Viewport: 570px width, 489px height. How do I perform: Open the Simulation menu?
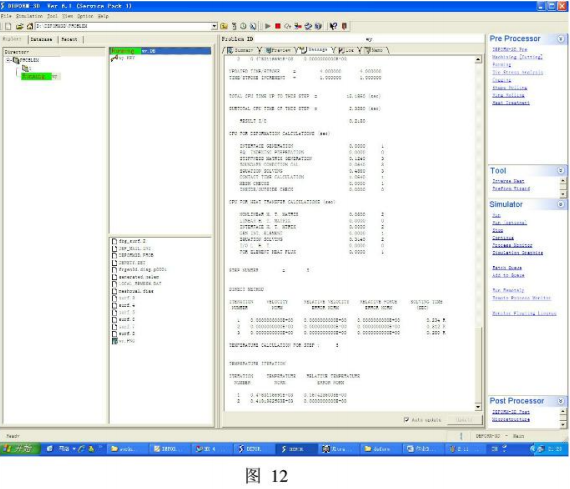tap(29, 16)
